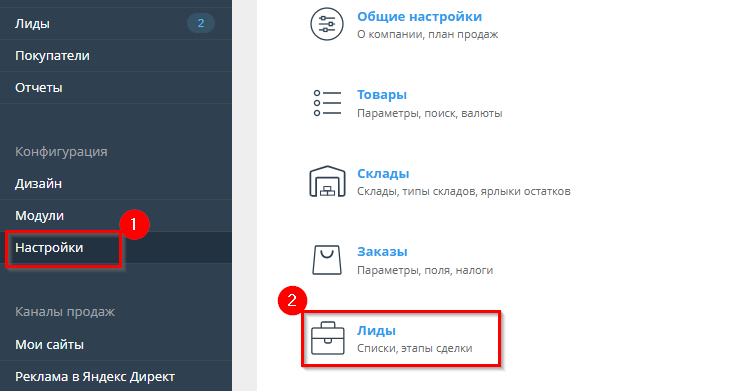Click the Лиды briefcase icon
740x391 pixels.
coord(328,338)
